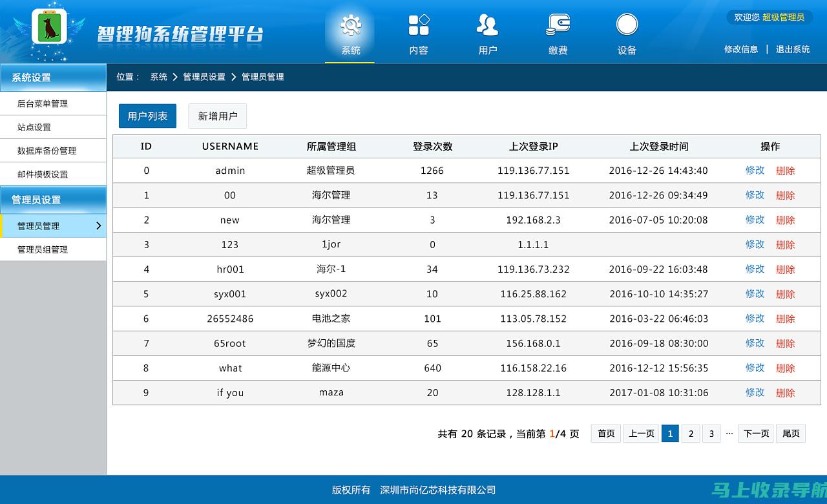Open 站点设置 in the sidebar
827x504 pixels.
(x=53, y=127)
